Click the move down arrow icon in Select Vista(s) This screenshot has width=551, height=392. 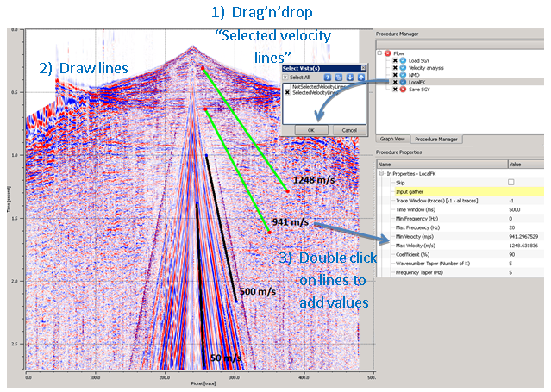350,78
